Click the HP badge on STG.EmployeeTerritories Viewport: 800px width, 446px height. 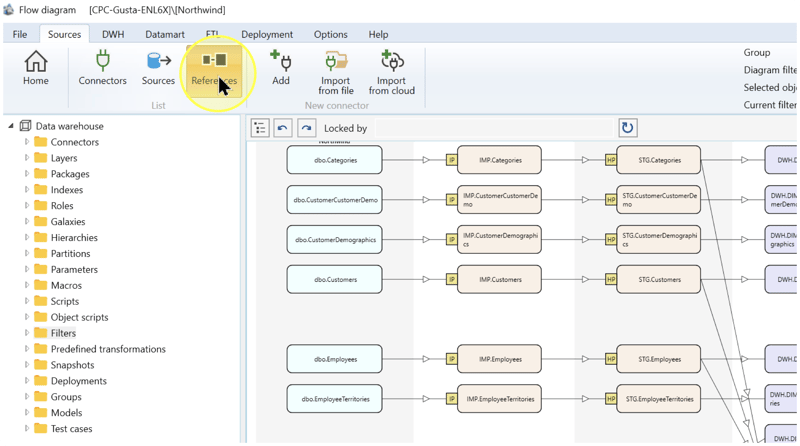[x=611, y=399]
